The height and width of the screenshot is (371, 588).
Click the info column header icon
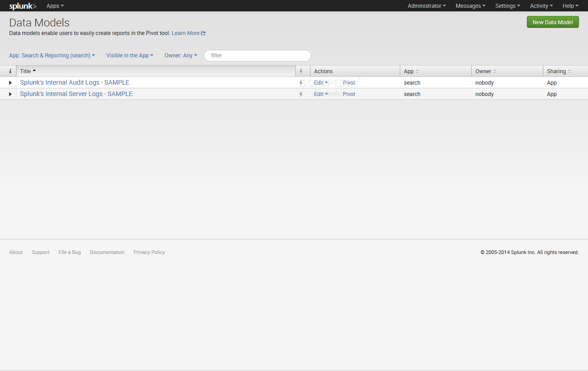[10, 71]
